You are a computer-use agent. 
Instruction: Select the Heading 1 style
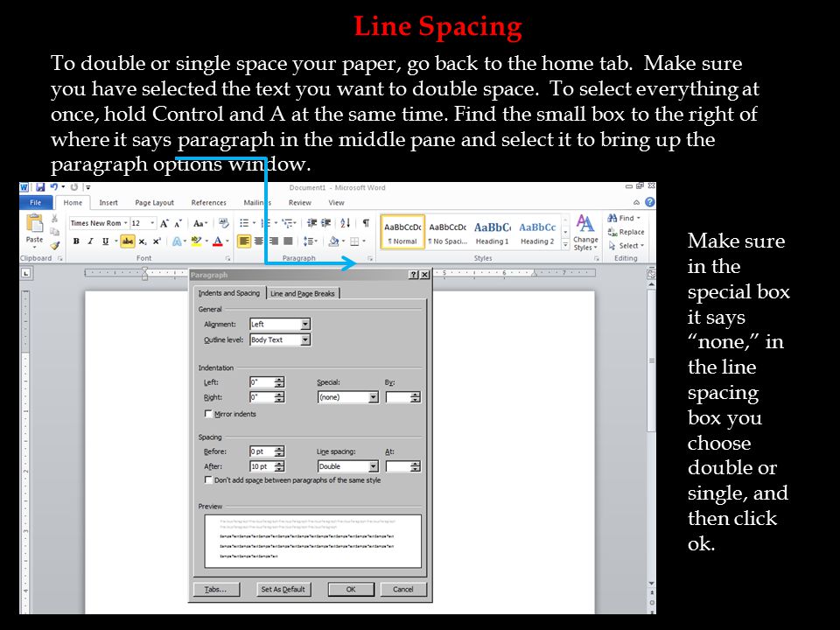[492, 233]
